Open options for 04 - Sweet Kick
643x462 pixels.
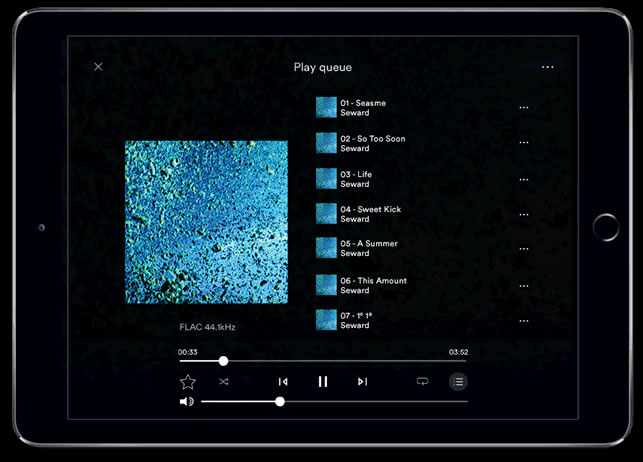click(524, 214)
